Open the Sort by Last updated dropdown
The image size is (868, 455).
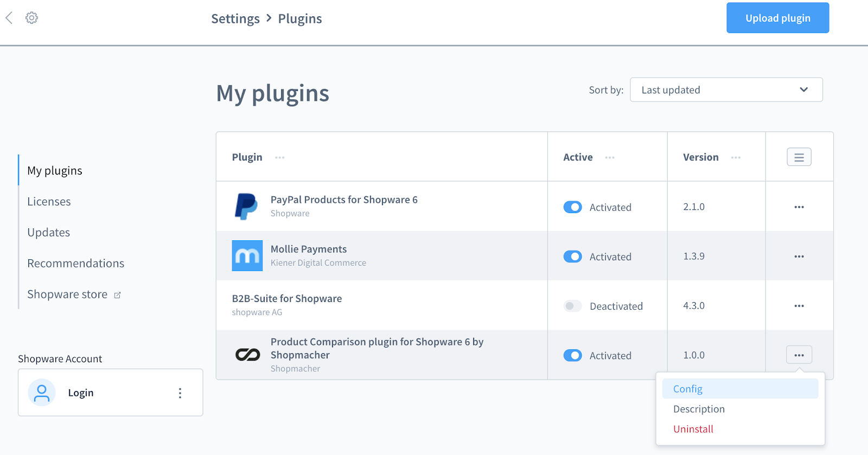(x=726, y=90)
